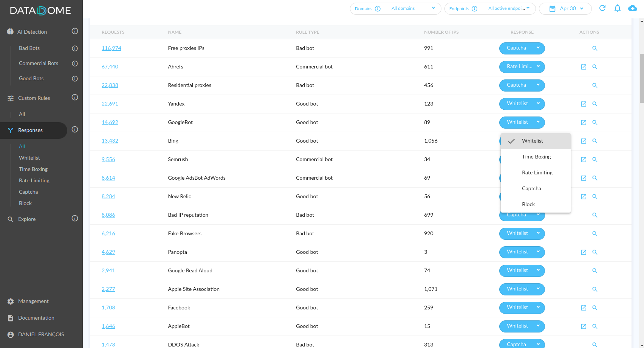644x348 pixels.
Task: Open info icon beside Explore
Action: (x=75, y=218)
